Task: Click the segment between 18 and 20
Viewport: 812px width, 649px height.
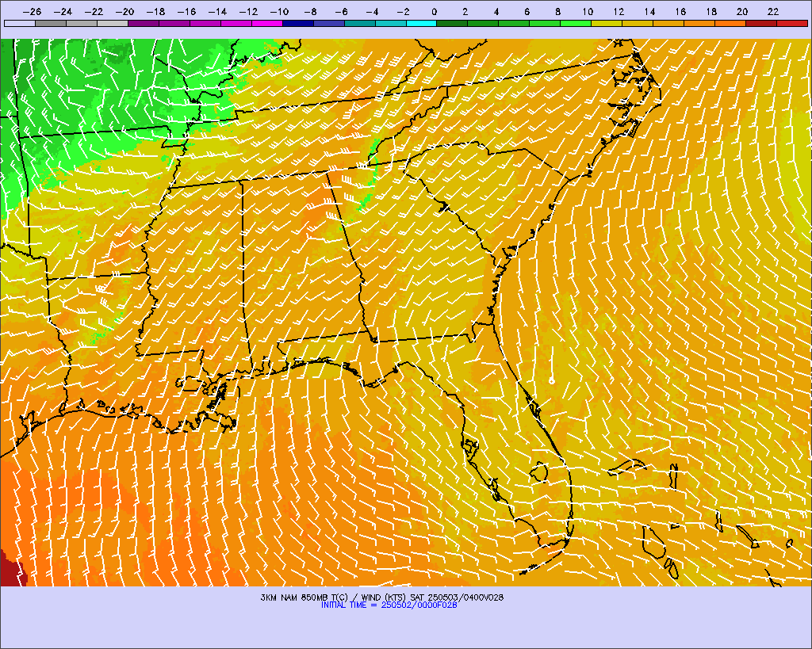Action: pos(730,23)
